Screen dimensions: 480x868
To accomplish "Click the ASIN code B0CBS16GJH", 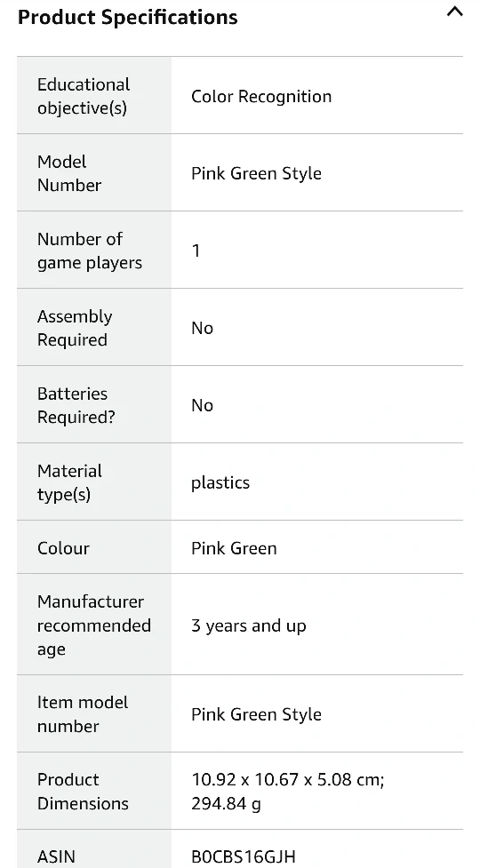I will 244,856.
